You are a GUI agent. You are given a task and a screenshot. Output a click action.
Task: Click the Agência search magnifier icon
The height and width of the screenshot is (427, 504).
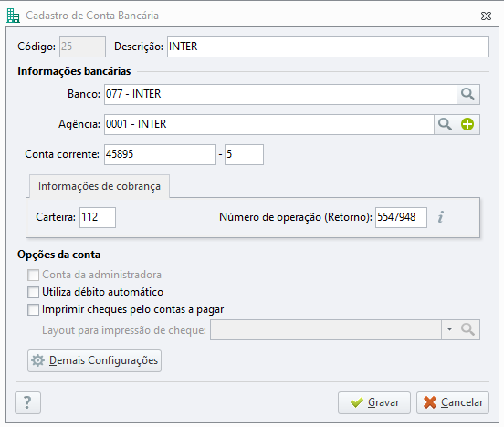[x=446, y=124]
